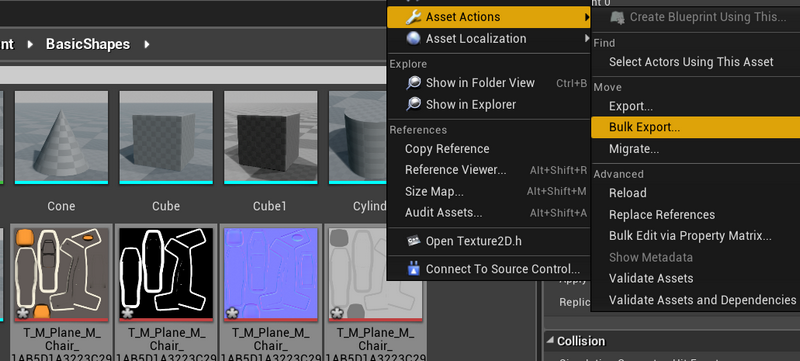The height and width of the screenshot is (361, 800).
Task: Choose Select Actors Using This Asset
Action: pyautogui.click(x=695, y=62)
